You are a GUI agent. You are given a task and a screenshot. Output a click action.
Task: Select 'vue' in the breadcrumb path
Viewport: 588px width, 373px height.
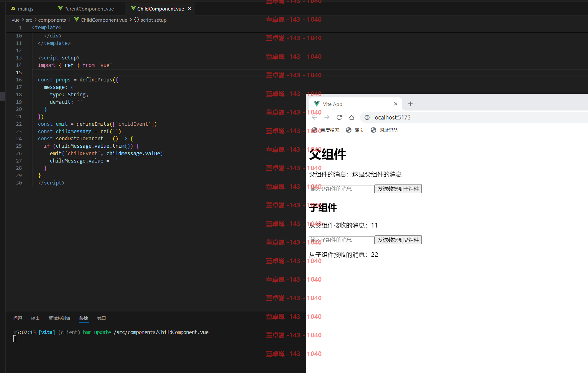tap(15, 20)
